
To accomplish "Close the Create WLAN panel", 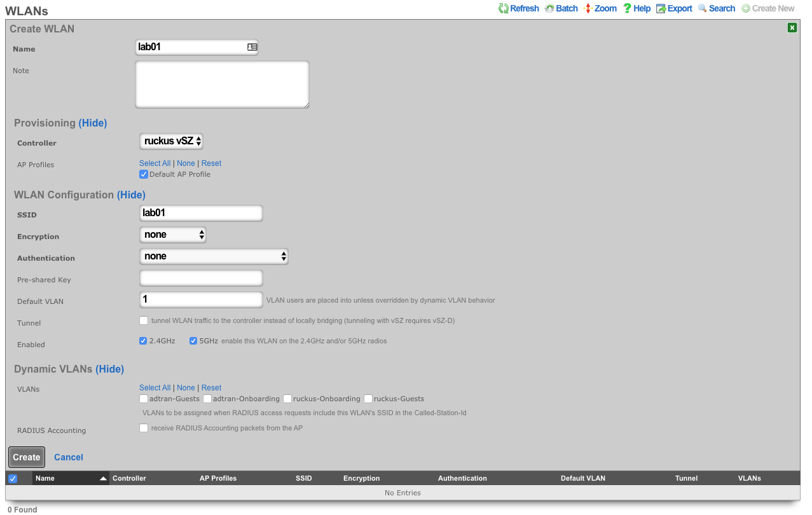I will 792,27.
